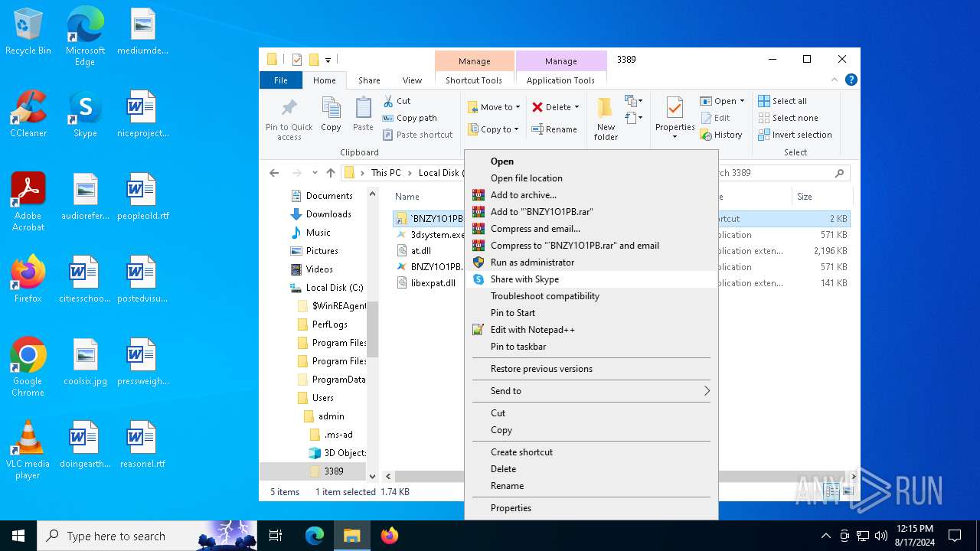Open the Delete dropdown arrow
The height and width of the screenshot is (551, 980).
point(577,107)
